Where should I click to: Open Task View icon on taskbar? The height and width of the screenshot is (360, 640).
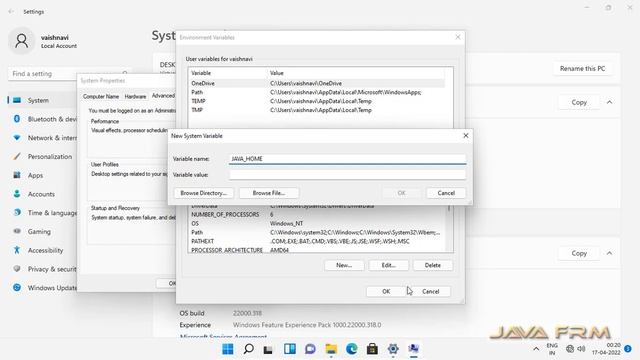(x=268, y=349)
